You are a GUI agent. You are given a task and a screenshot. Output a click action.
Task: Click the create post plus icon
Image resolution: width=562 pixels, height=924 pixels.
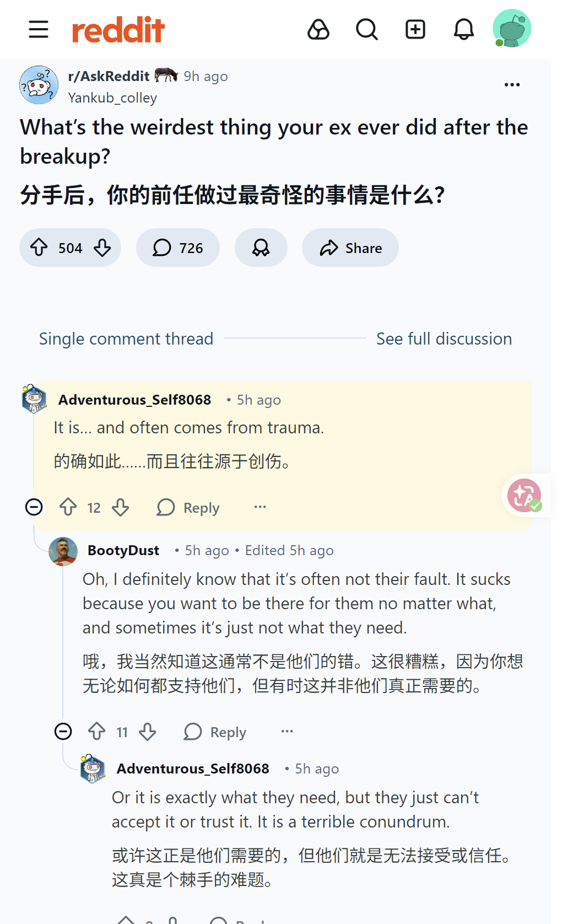point(415,29)
